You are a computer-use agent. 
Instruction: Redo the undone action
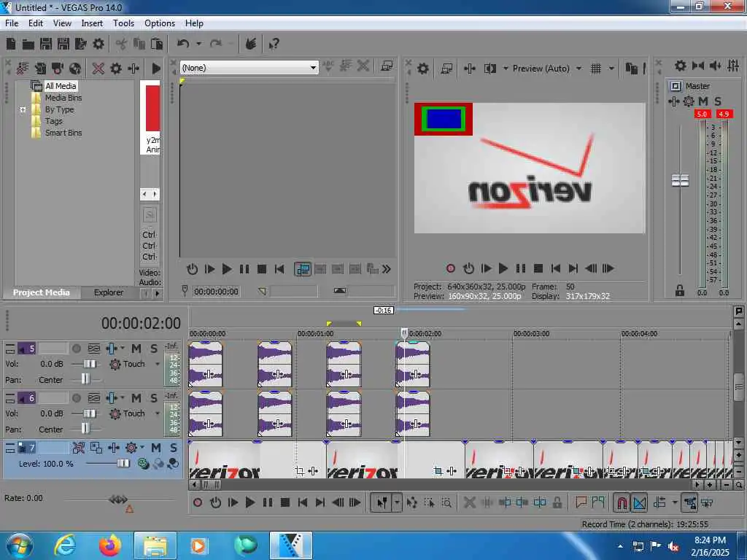coord(216,44)
